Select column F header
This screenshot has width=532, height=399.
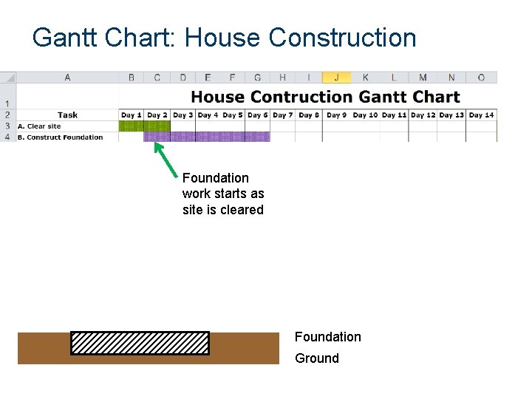(233, 78)
